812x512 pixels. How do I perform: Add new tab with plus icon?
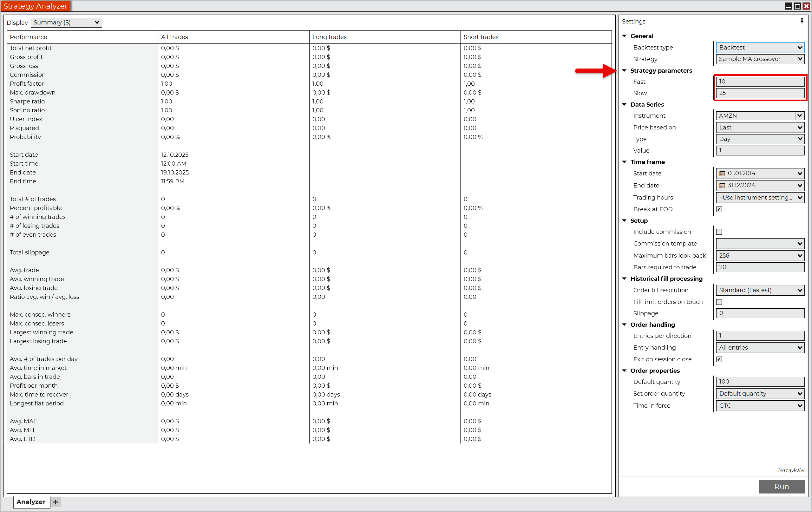(56, 502)
